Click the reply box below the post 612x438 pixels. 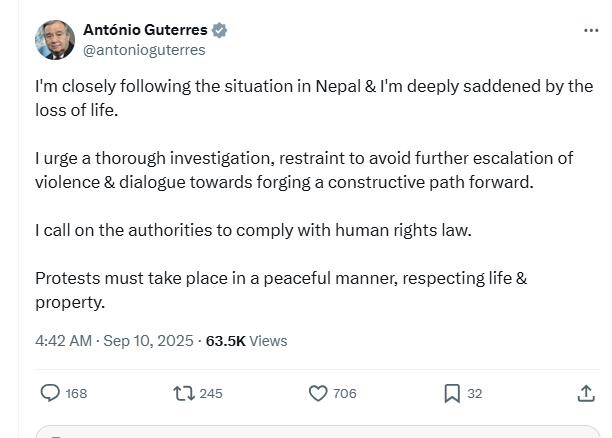[x=320, y=433]
